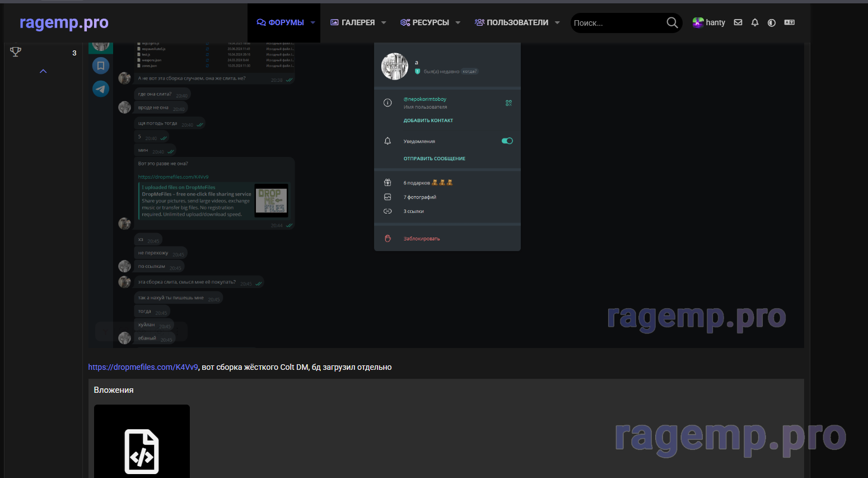Viewport: 868px width, 478px height.
Task: Toggle the dark/light theme switch icon
Action: (772, 22)
